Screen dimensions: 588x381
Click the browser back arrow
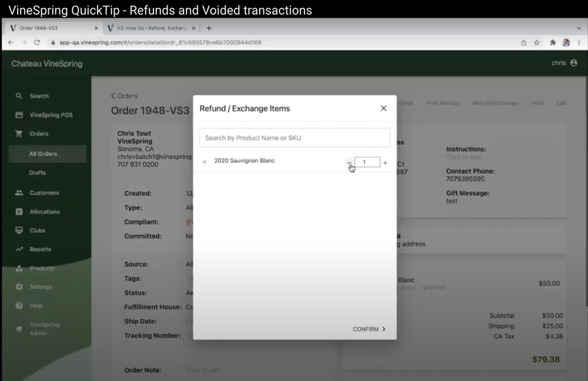pyautogui.click(x=11, y=42)
